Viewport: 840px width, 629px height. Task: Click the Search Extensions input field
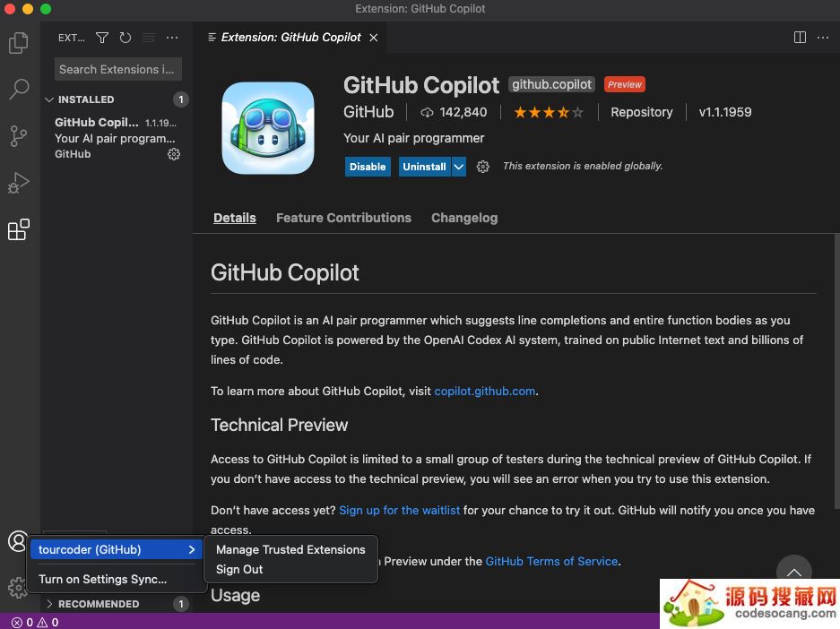[117, 69]
